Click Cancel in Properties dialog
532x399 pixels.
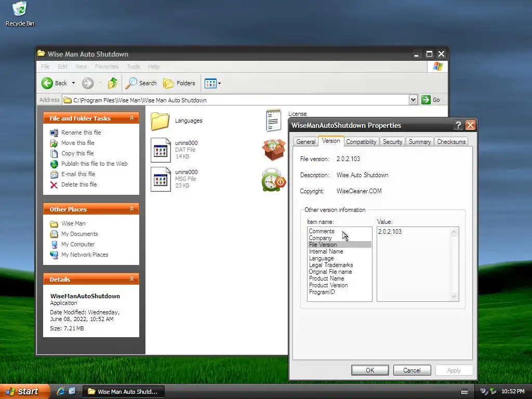point(412,370)
